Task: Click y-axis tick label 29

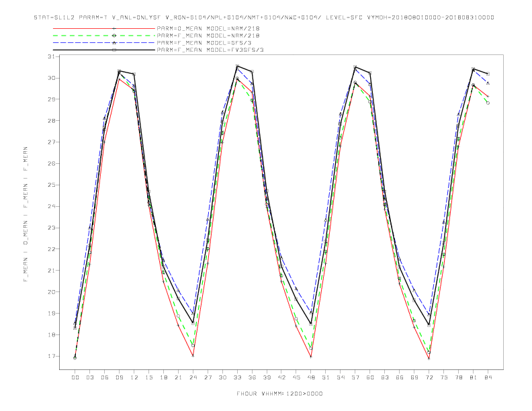Action: [51, 99]
